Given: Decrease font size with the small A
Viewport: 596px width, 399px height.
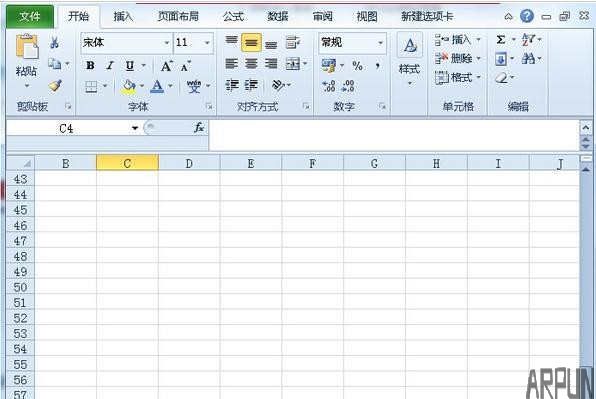Looking at the screenshot, I should 185,66.
